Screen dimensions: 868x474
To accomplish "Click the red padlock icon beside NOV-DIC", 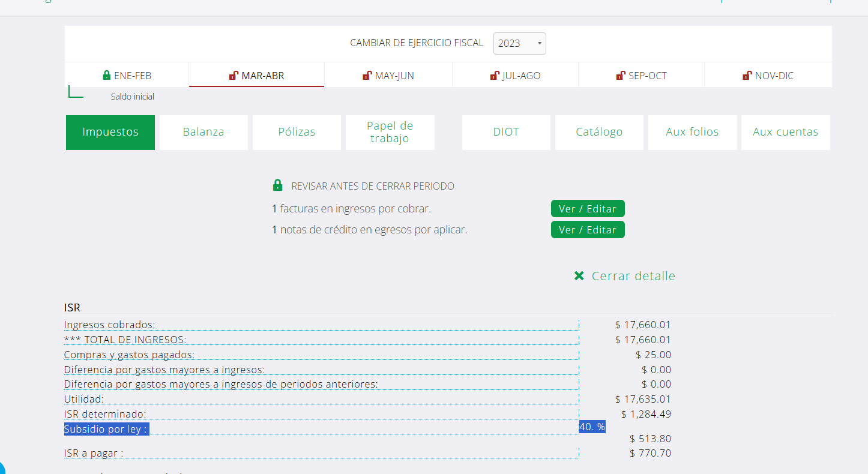I will pos(747,76).
